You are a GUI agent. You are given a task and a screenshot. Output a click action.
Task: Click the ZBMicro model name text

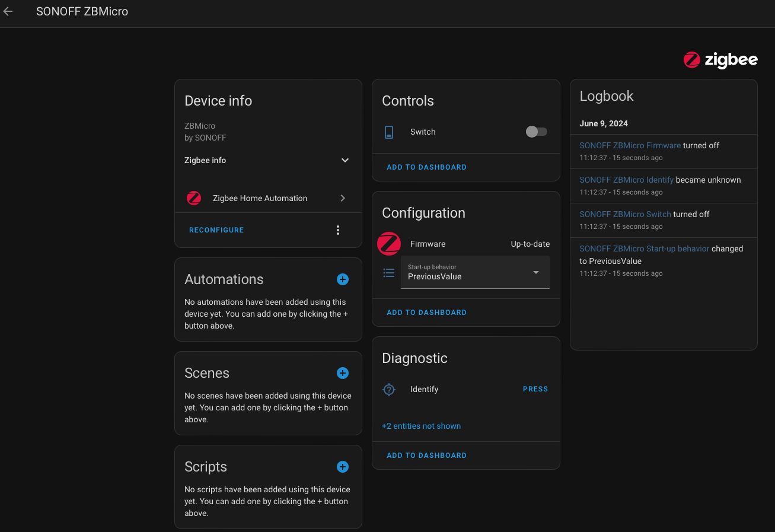pos(200,126)
